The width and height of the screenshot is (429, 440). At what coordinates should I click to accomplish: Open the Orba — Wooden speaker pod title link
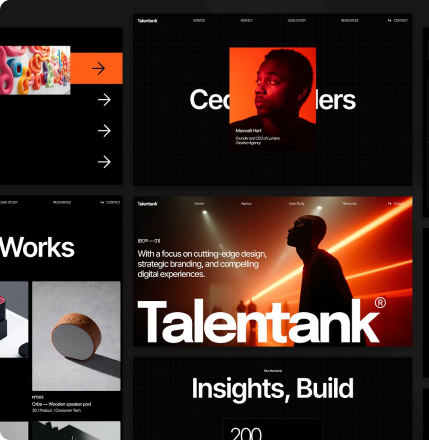coord(62,404)
